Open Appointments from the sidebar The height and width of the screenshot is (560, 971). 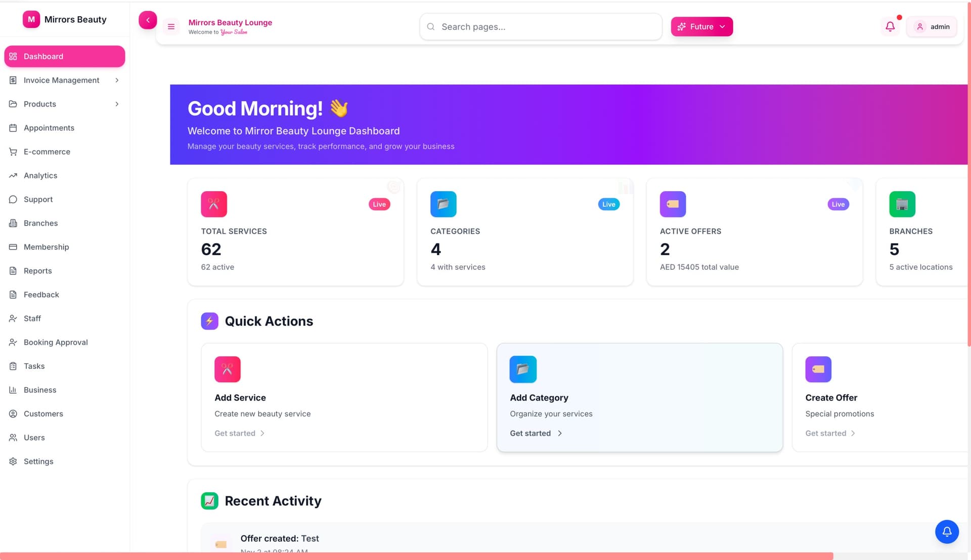click(x=49, y=128)
